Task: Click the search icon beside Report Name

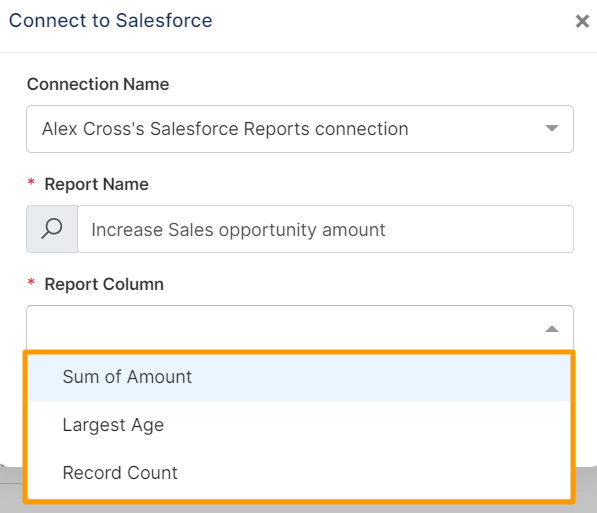Action: point(52,229)
